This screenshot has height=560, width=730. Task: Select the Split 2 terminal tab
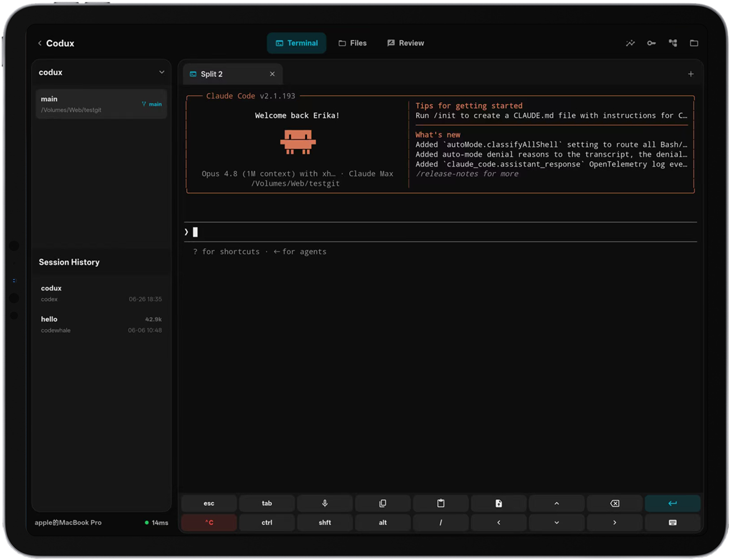coord(233,74)
